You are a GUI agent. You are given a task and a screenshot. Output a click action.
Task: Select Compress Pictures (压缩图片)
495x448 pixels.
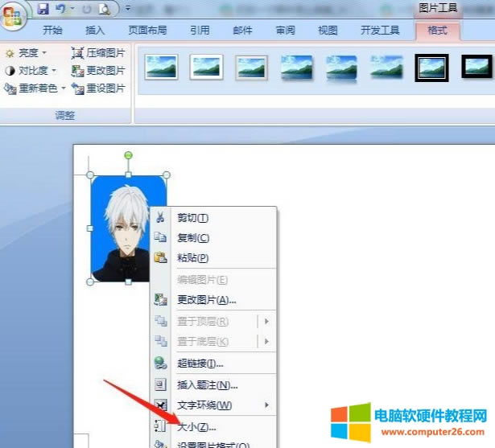(98, 53)
